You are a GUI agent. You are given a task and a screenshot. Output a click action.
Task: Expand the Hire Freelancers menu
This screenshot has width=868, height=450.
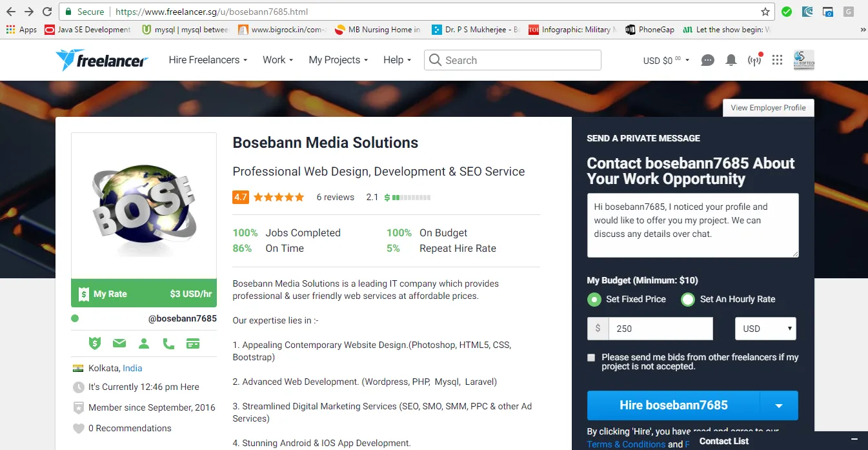(208, 60)
